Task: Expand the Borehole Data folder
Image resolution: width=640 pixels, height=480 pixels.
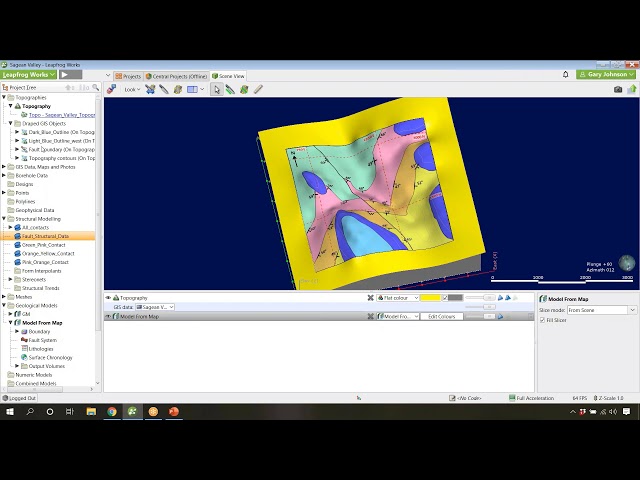Action: click(4, 176)
